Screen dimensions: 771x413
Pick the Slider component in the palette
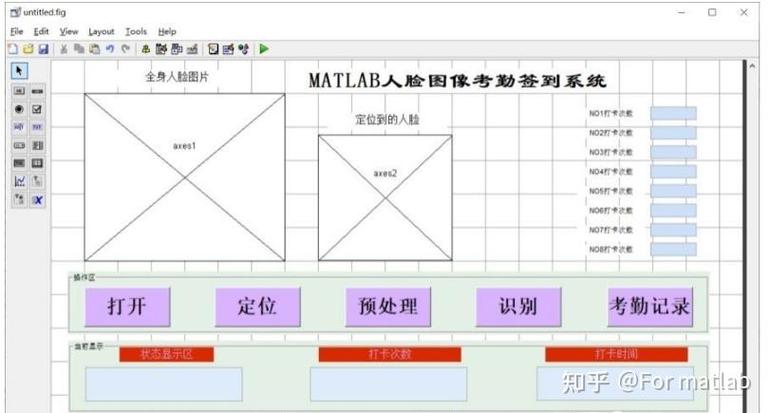37,91
